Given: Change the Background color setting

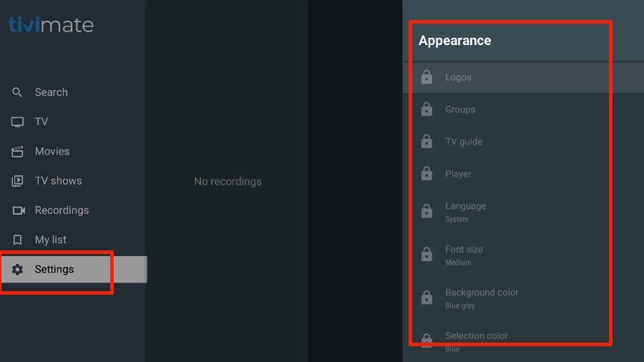Looking at the screenshot, I should [482, 297].
